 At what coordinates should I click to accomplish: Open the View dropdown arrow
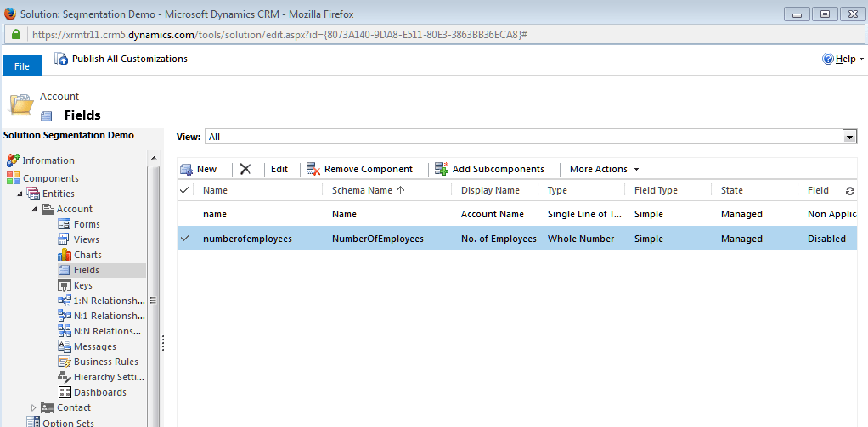pos(849,137)
